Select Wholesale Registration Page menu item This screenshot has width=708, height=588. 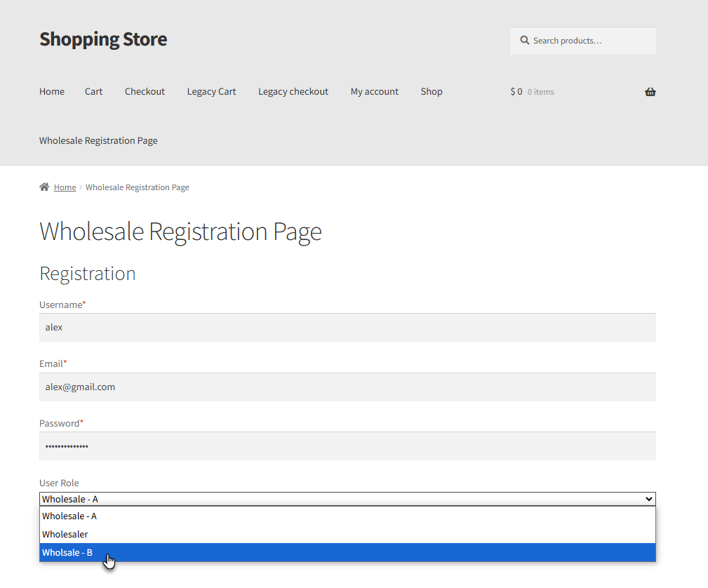pyautogui.click(x=98, y=140)
